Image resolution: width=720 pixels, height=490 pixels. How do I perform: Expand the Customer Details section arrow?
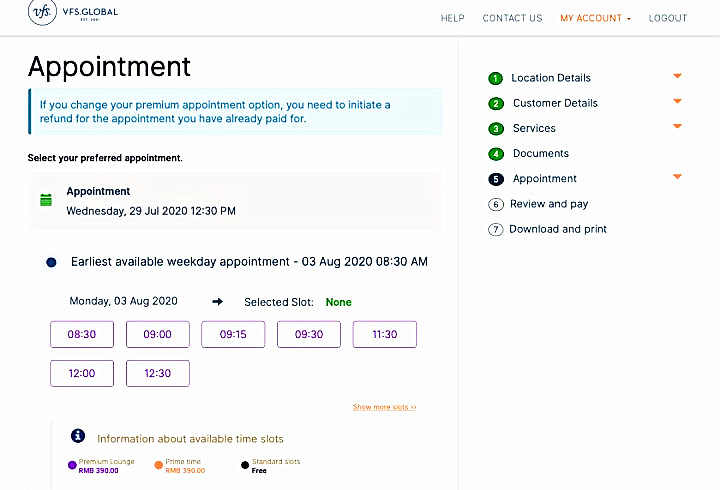point(677,101)
